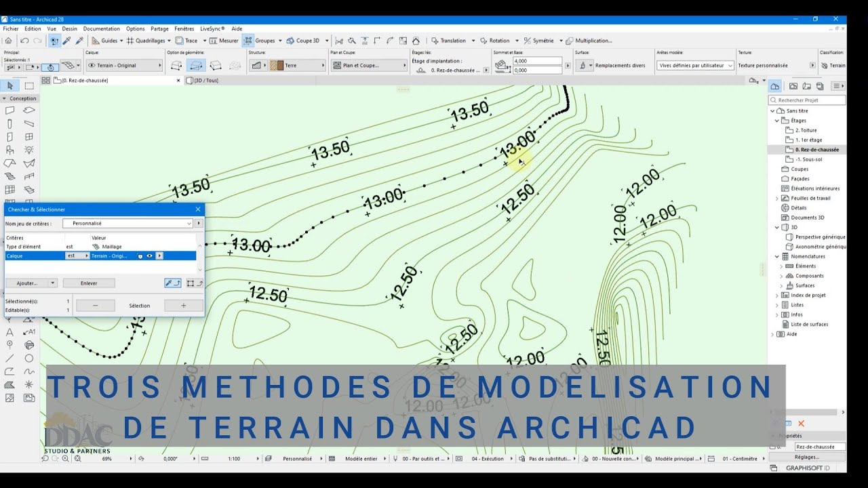
Task: Open the Ajouter dropdown arrow
Action: pos(52,283)
